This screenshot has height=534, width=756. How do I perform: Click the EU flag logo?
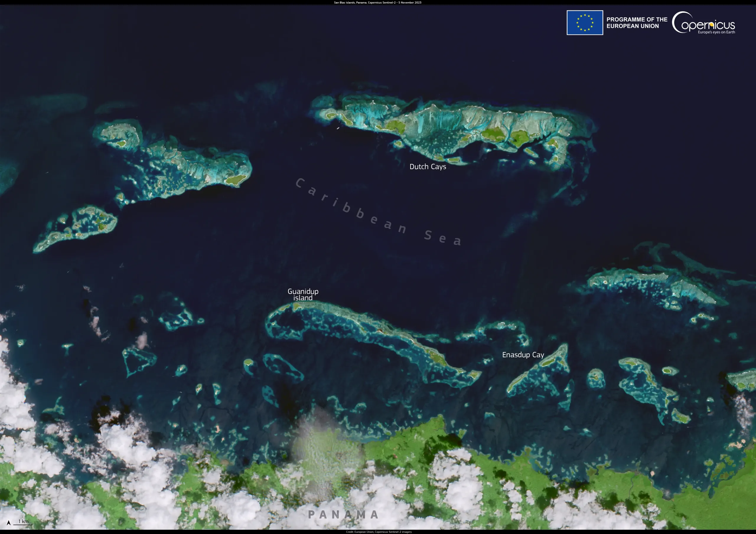pos(585,23)
